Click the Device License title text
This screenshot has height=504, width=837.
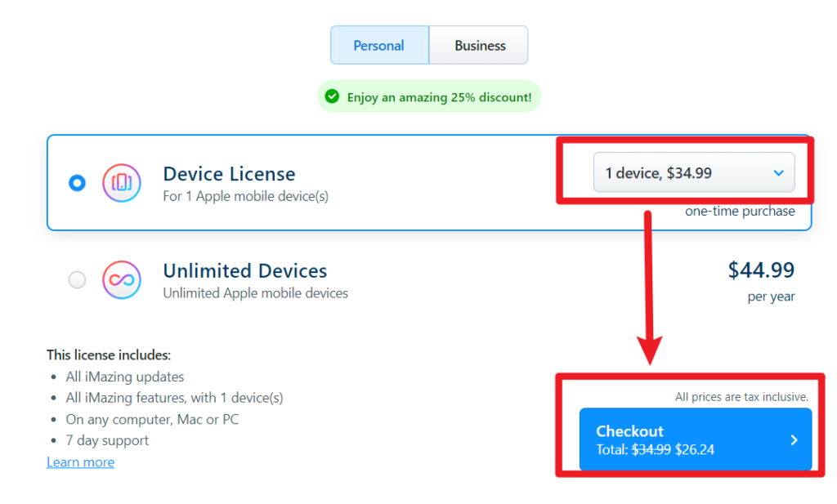pyautogui.click(x=229, y=174)
